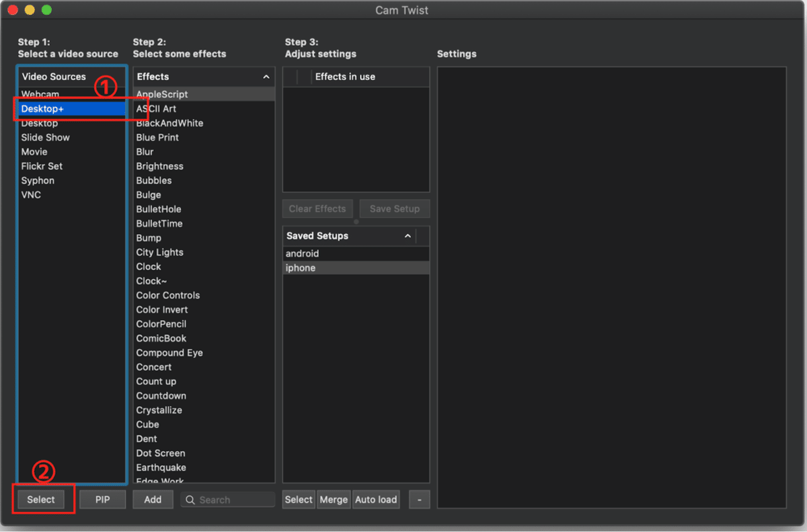Click the Auto load button

tap(376, 500)
